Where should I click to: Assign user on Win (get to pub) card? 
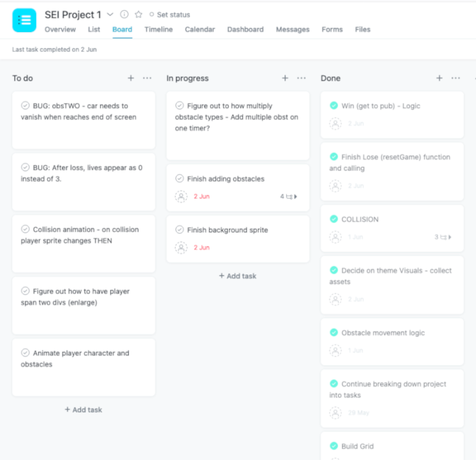click(335, 124)
